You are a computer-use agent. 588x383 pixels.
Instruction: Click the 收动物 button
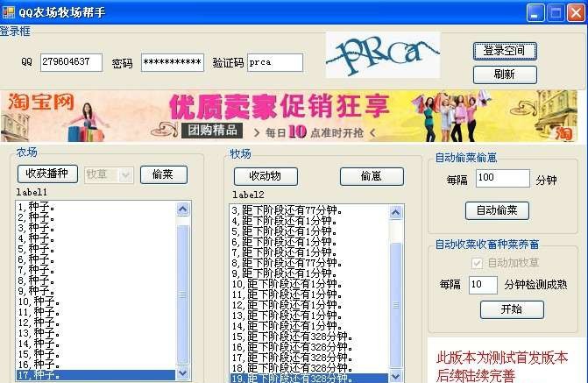pyautogui.click(x=266, y=176)
